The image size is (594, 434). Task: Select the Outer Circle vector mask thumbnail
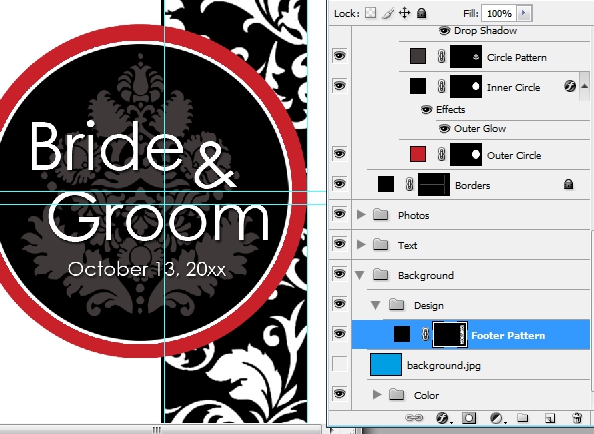tap(466, 155)
